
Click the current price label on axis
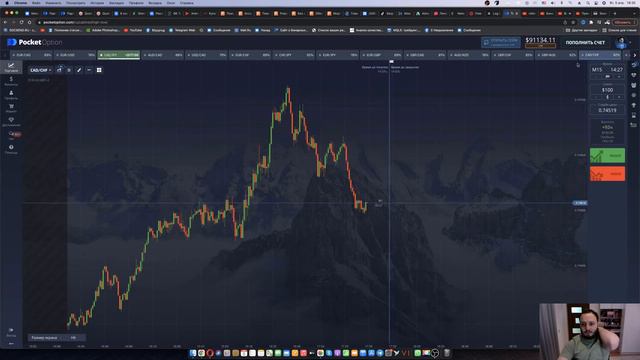click(580, 203)
